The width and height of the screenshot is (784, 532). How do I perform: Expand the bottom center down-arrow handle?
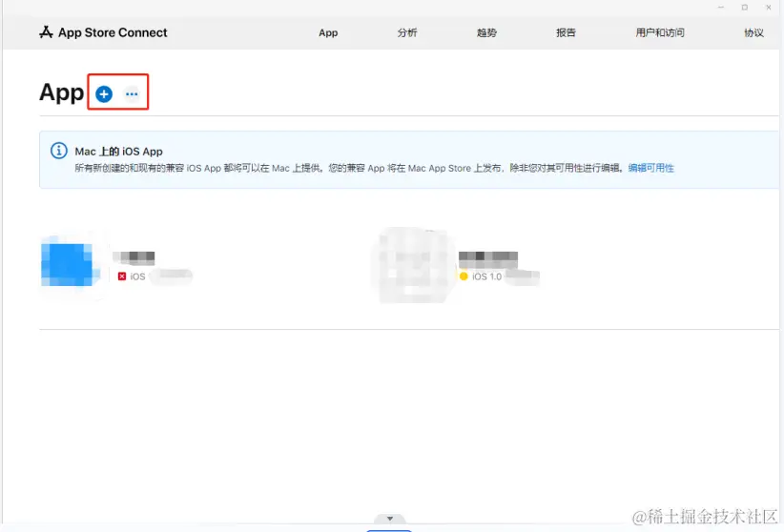390,519
